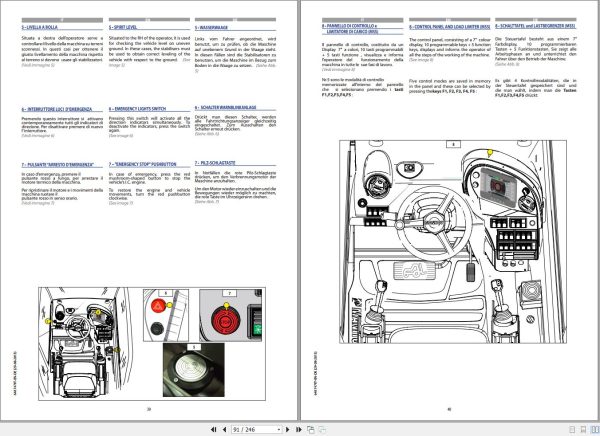Click the spirit level photo, image 5
Image resolution: width=600 pixels, height=436 pixels.
(x=194, y=370)
